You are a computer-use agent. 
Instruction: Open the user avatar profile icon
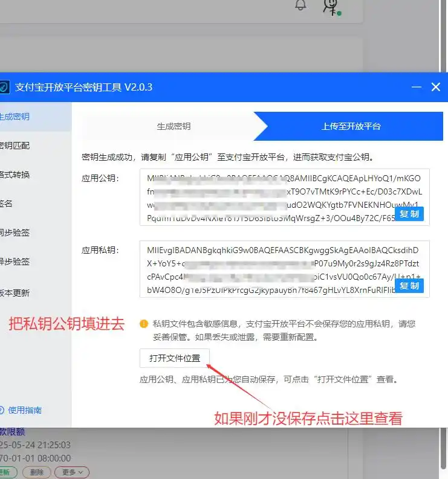point(330,6)
